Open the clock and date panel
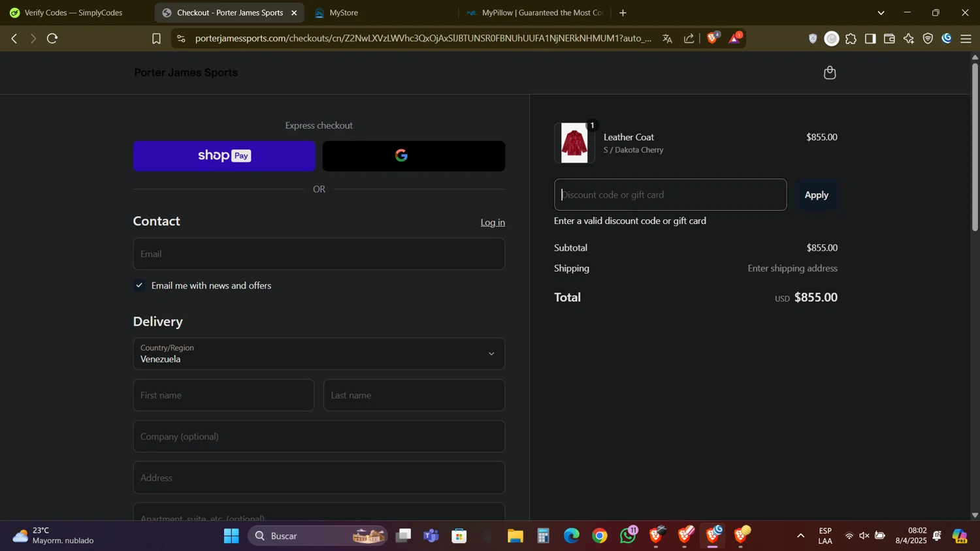Screen dimensions: 980x551 (x=911, y=536)
